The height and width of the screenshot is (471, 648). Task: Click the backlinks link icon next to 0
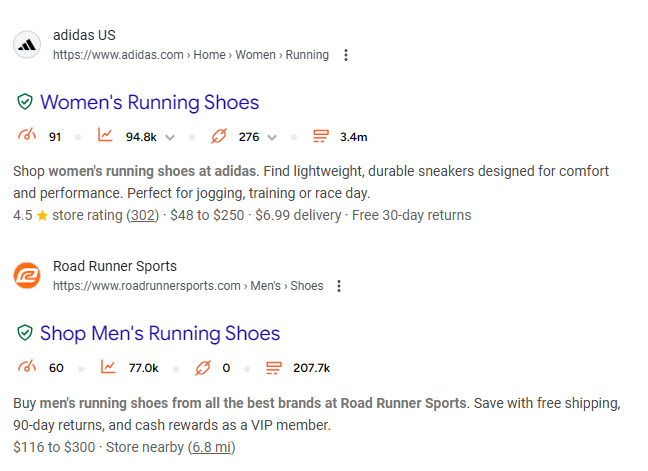point(203,367)
